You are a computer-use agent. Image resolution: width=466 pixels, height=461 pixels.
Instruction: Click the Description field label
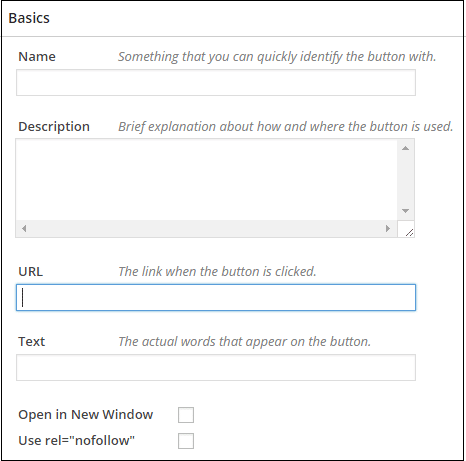54,127
